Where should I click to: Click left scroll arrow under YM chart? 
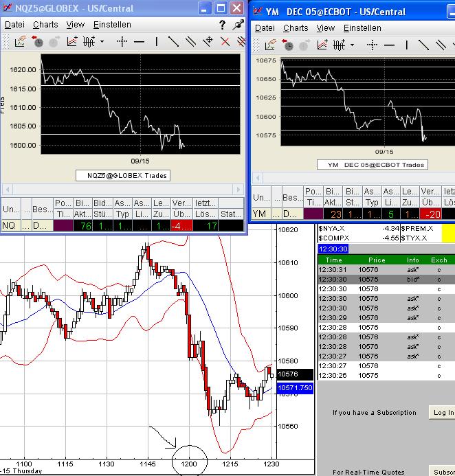258,178
